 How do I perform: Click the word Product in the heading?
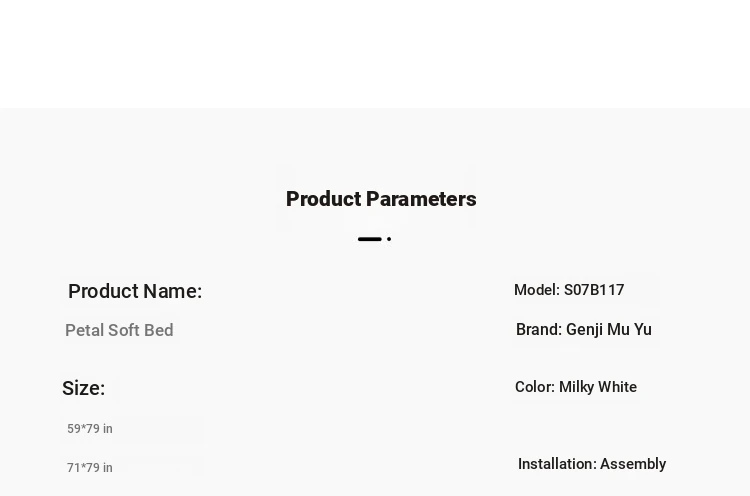[323, 199]
